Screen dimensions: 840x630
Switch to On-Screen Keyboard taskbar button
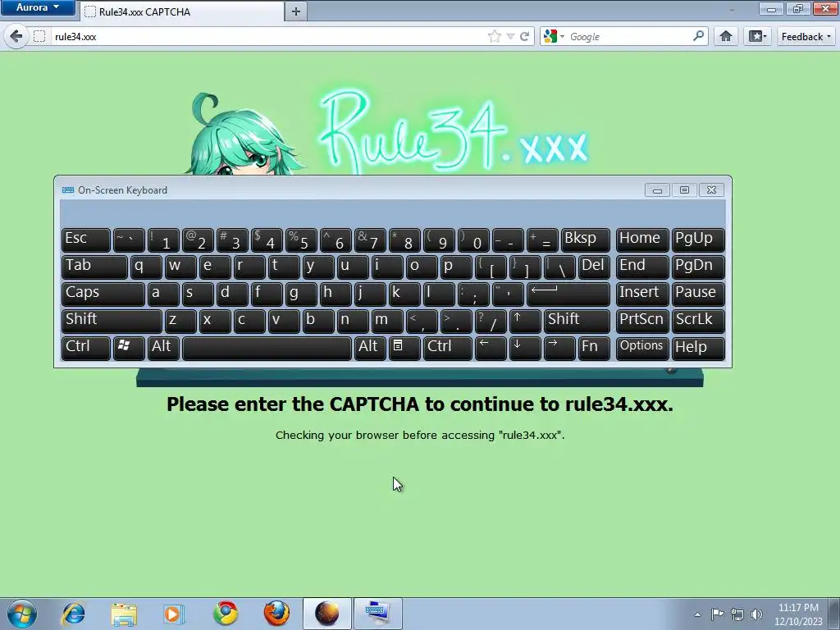[x=377, y=614]
